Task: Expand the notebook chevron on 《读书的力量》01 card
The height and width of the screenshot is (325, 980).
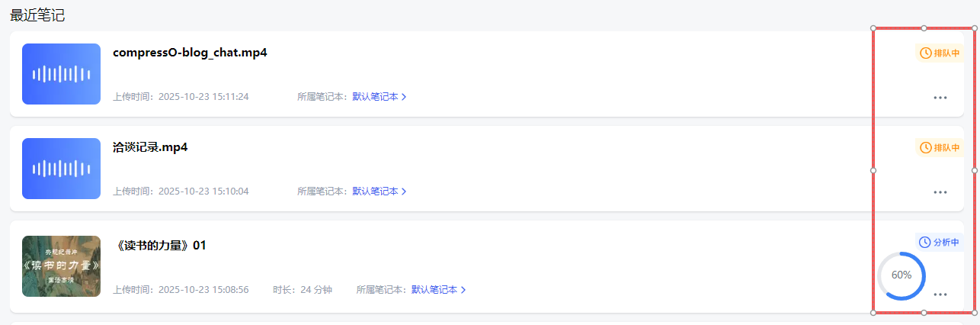Action: click(463, 290)
